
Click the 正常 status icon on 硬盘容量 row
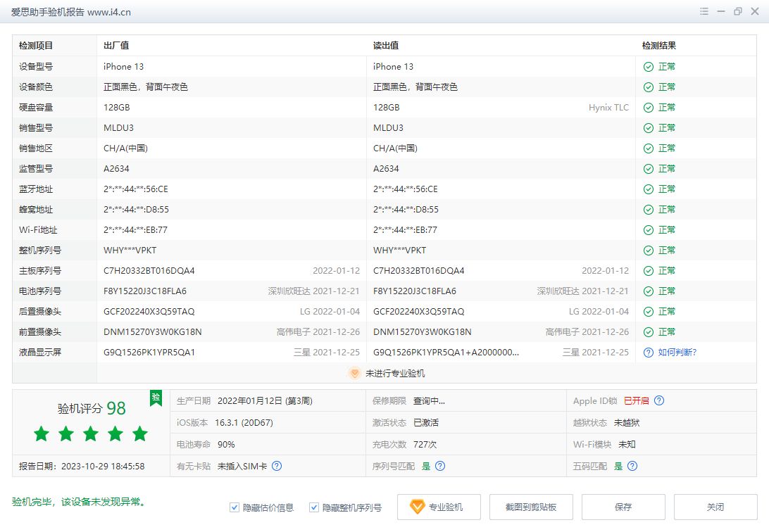(647, 107)
